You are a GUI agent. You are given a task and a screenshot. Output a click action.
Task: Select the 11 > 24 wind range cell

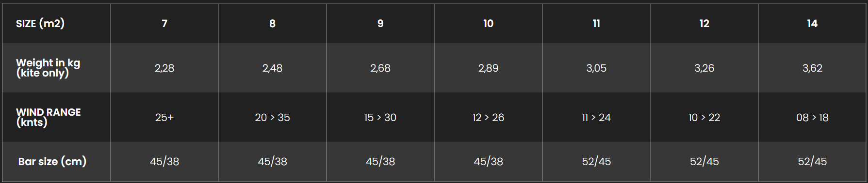pos(596,117)
